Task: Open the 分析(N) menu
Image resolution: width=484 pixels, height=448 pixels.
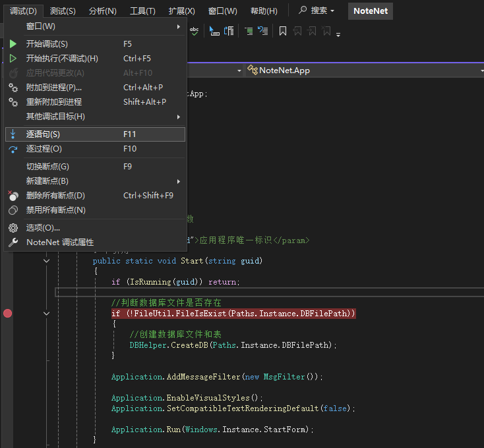Action: (x=102, y=11)
